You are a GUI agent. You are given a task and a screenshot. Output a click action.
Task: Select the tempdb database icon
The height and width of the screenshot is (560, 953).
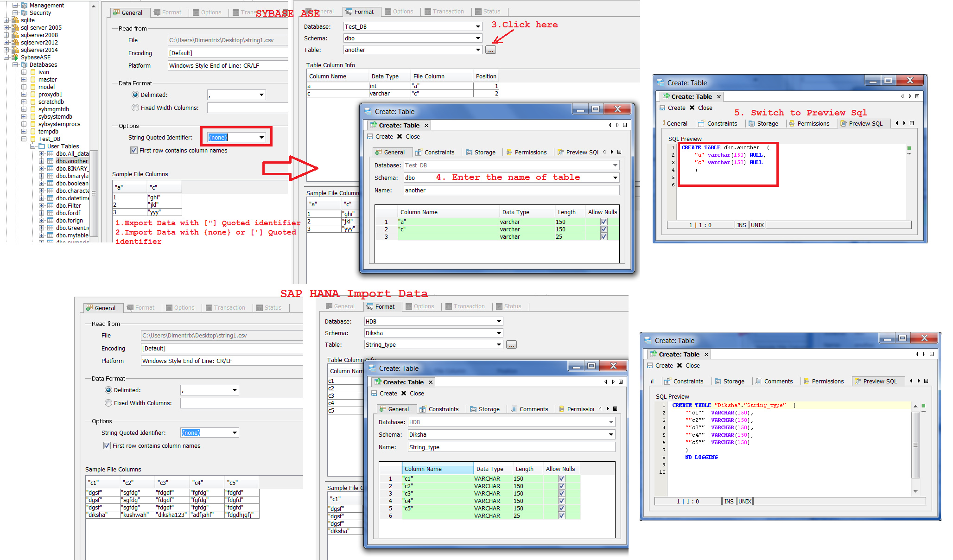(x=33, y=132)
